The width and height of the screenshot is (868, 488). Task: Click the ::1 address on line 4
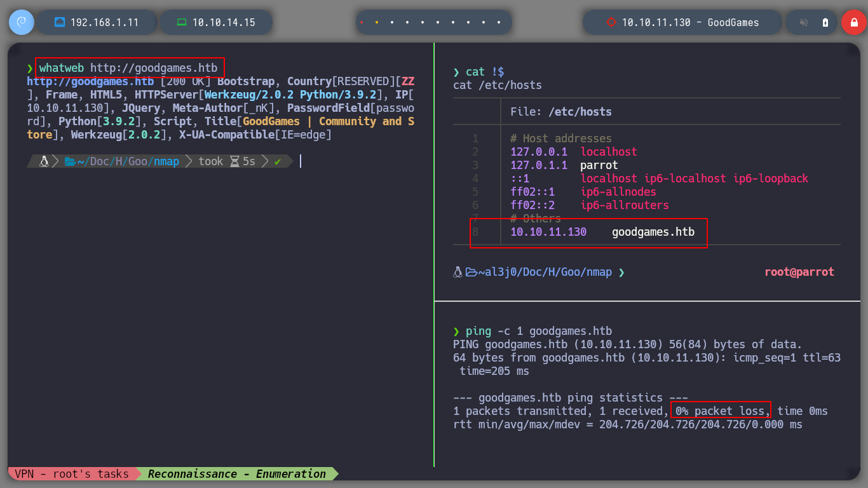(x=520, y=179)
